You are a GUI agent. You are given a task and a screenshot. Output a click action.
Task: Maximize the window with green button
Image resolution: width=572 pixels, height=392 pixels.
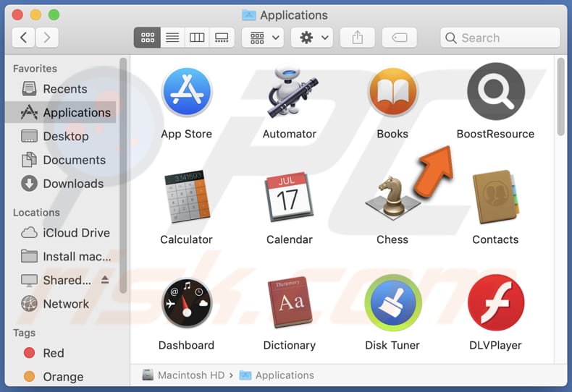point(54,15)
